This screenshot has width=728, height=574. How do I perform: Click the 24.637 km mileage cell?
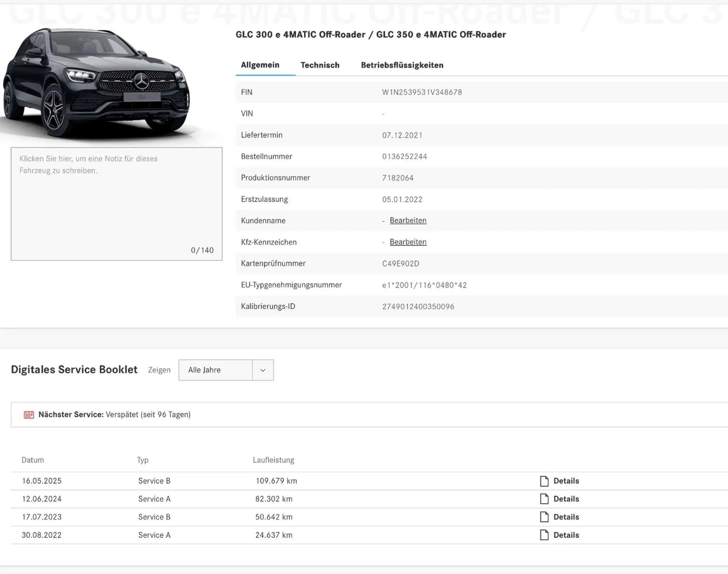click(274, 535)
